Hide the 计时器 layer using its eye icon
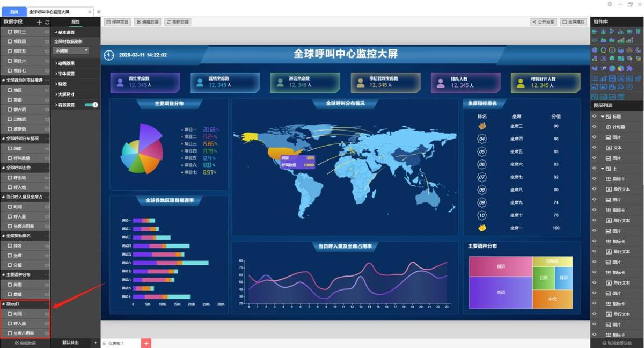Screen dimensions: 644x348 pos(594,127)
